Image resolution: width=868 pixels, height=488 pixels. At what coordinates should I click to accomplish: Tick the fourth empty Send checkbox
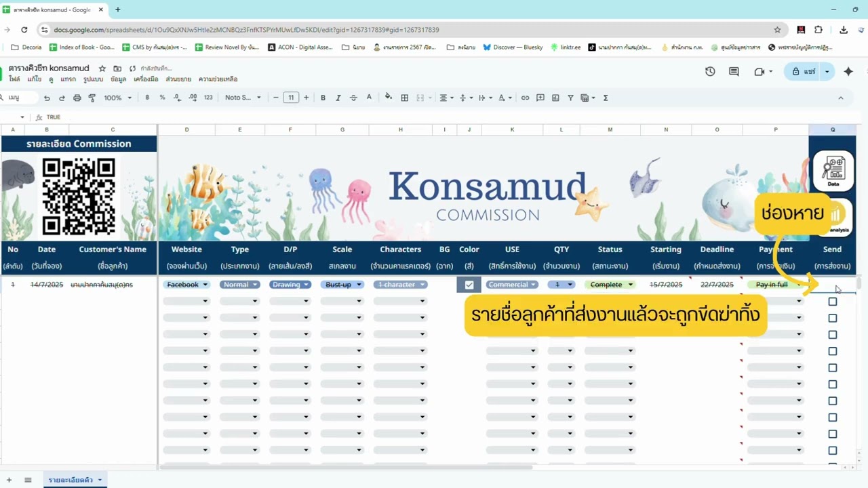click(833, 351)
